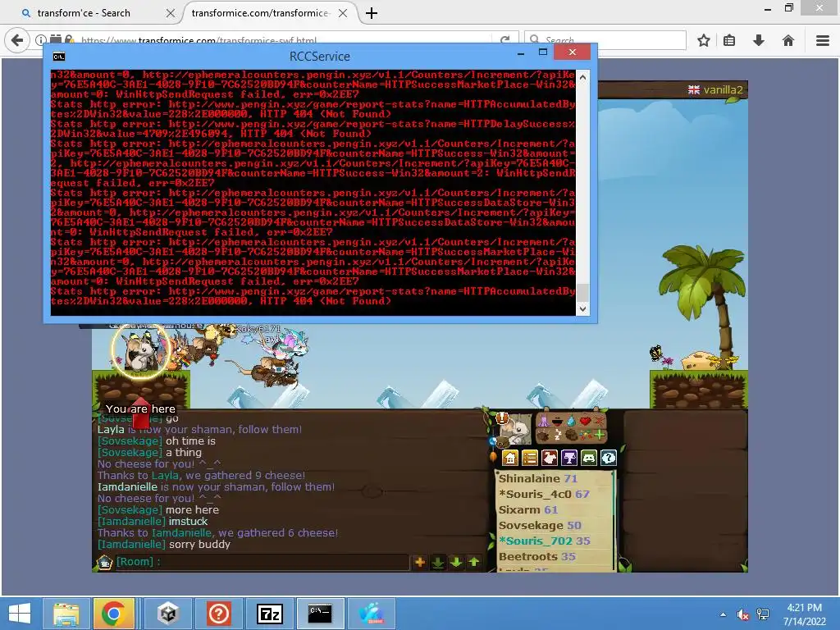Open the mouse shop icon

coord(550,458)
